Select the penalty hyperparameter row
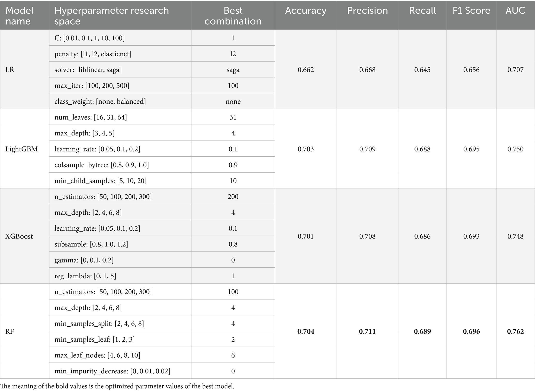The image size is (535, 392). (93, 54)
